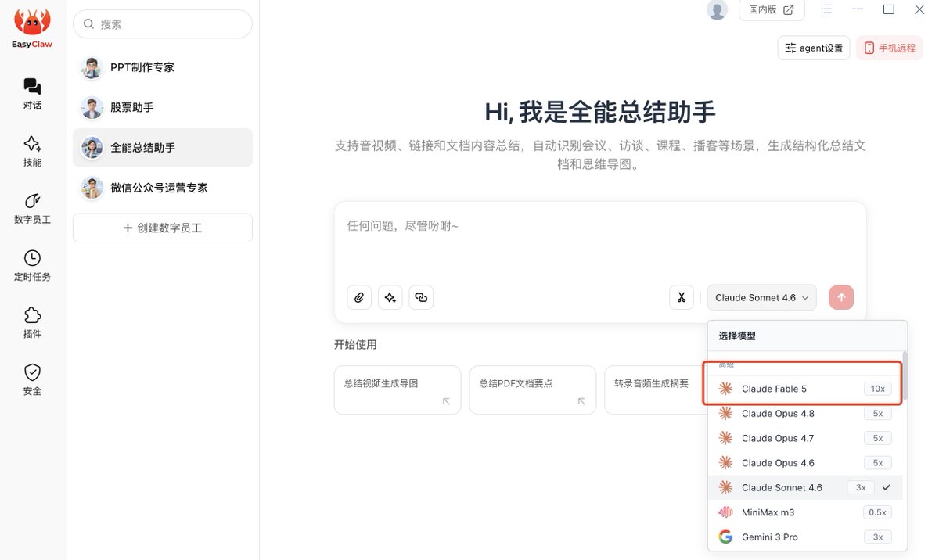Choose 总结PDF文档要点 starter card
Image resolution: width=939 pixels, height=560 pixels.
[533, 389]
